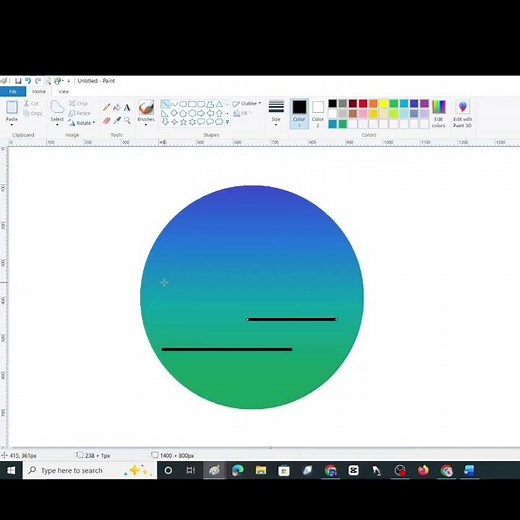This screenshot has width=520, height=520.
Task: Click the taskbar search box
Action: pyautogui.click(x=90, y=470)
